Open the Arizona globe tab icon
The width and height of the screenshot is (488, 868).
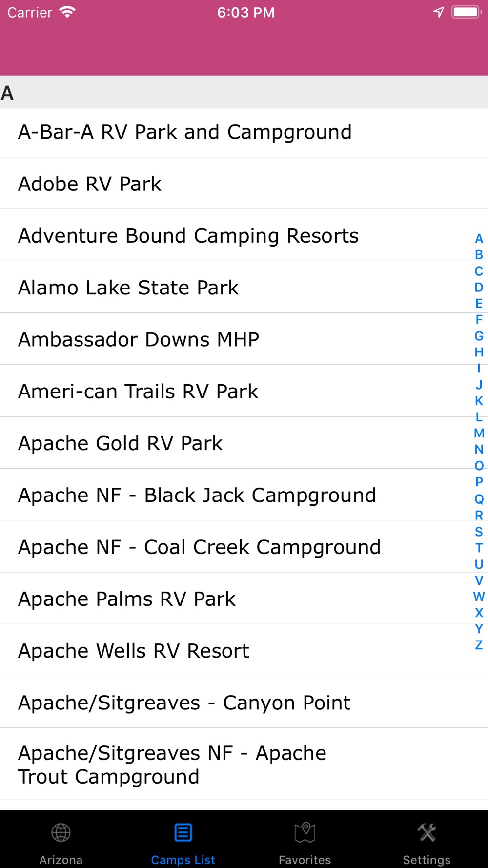pyautogui.click(x=61, y=833)
